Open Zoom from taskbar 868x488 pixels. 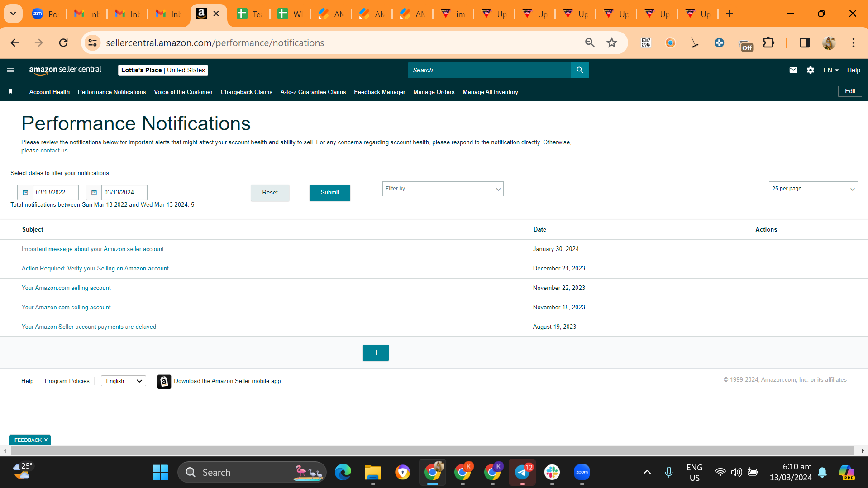point(582,473)
